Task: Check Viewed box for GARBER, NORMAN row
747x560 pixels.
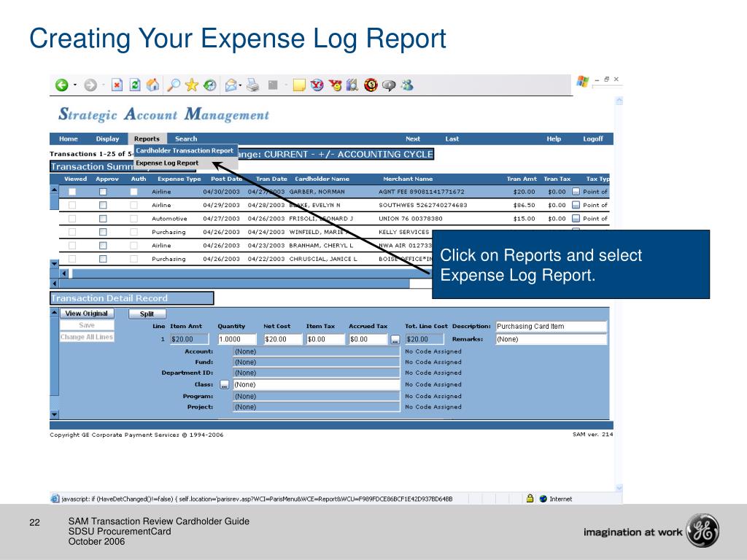Action: (x=72, y=192)
